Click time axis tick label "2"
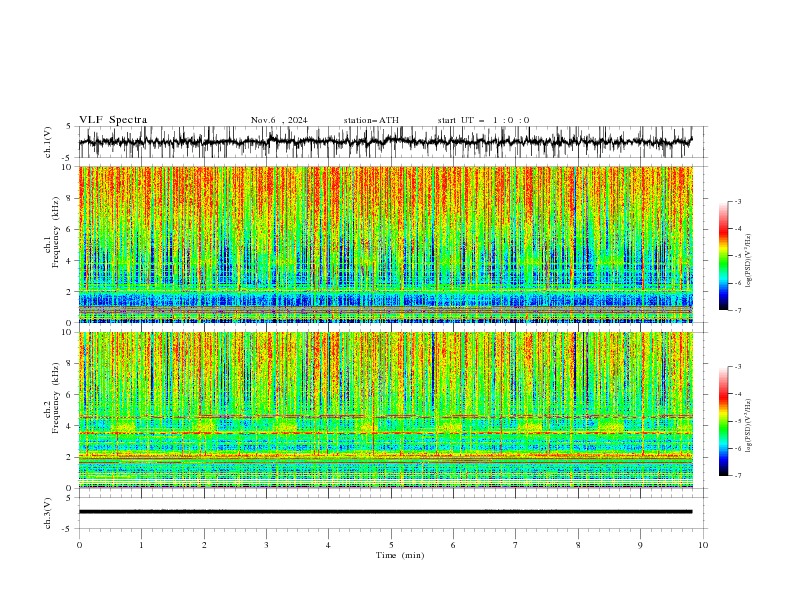Screen dimensions: 792x612 pos(204,545)
